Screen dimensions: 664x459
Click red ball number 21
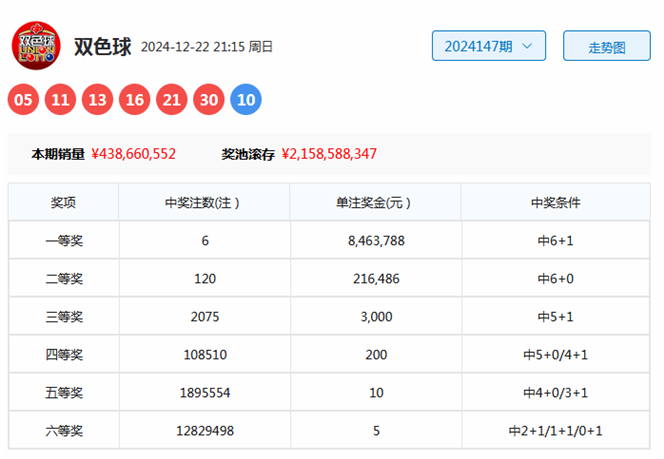172,99
